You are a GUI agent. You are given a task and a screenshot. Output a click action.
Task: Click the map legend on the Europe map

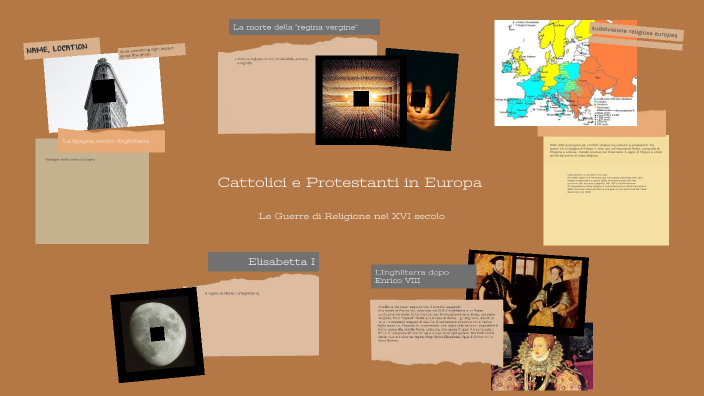tap(614, 110)
